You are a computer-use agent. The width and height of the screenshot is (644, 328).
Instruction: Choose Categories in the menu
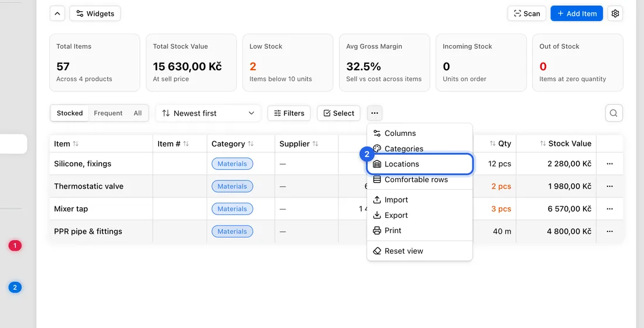coord(420,148)
